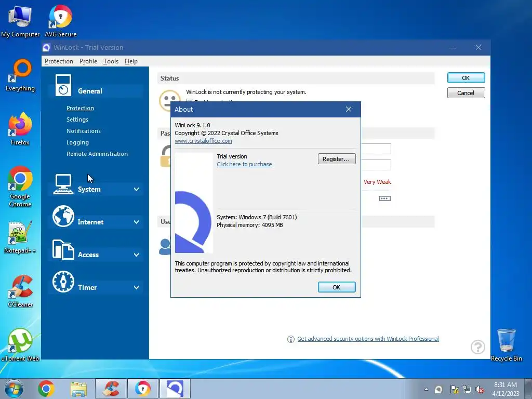Open the Protection menu
Screen dimensions: 532x399
(x=59, y=61)
